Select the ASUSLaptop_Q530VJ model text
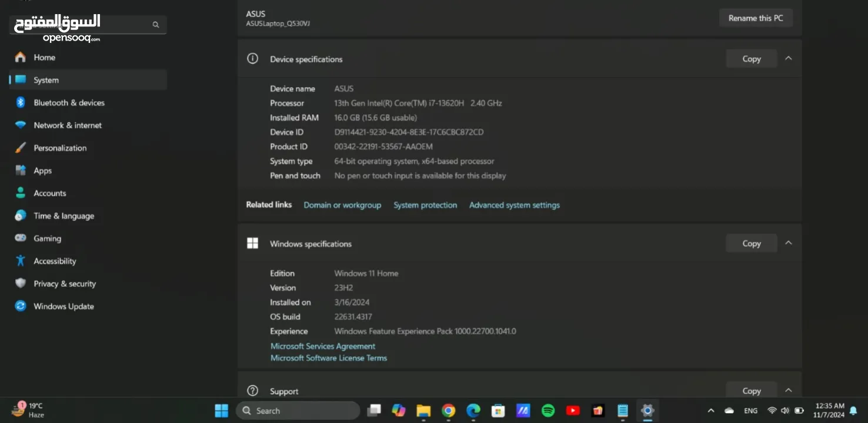This screenshot has width=868, height=423. tap(278, 23)
